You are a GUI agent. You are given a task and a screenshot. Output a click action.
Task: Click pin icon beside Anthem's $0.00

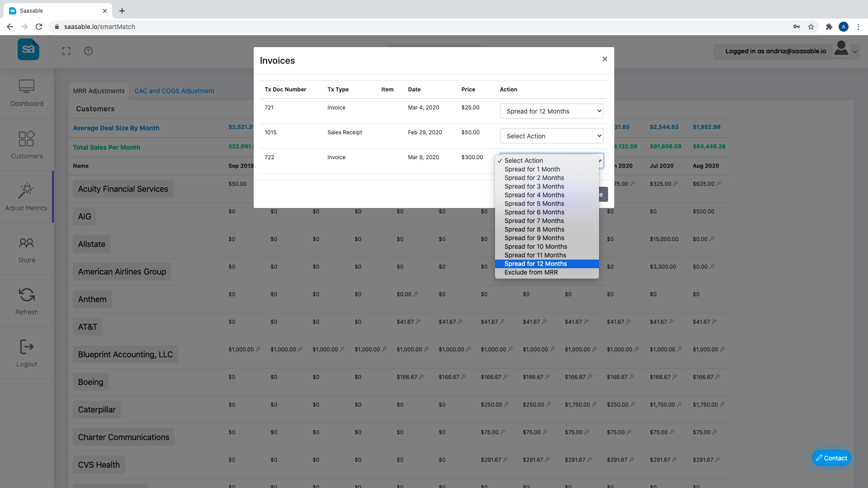click(415, 294)
